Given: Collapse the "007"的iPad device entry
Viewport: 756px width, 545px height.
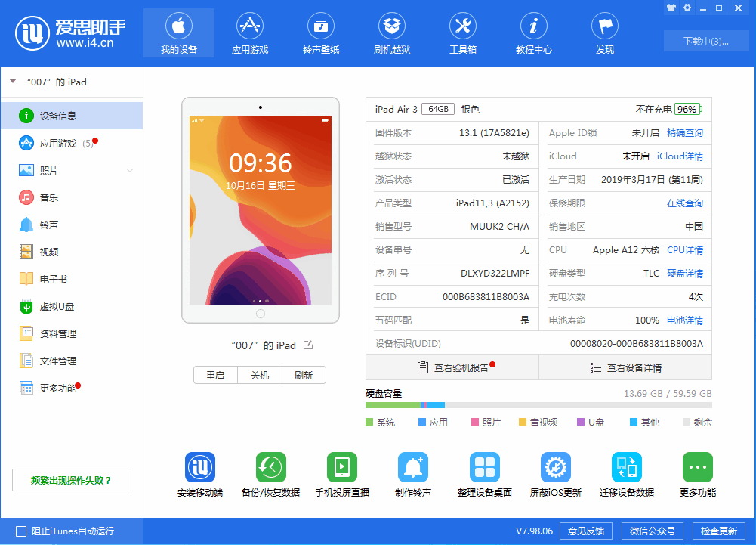Looking at the screenshot, I should pyautogui.click(x=13, y=81).
